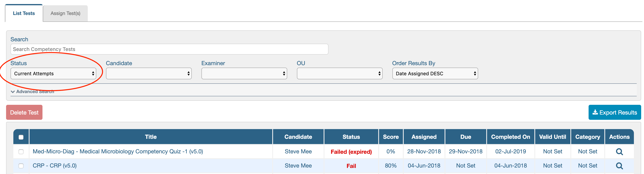Click magnifier icon for CRP test row
The width and height of the screenshot is (644, 174).
coord(619,166)
